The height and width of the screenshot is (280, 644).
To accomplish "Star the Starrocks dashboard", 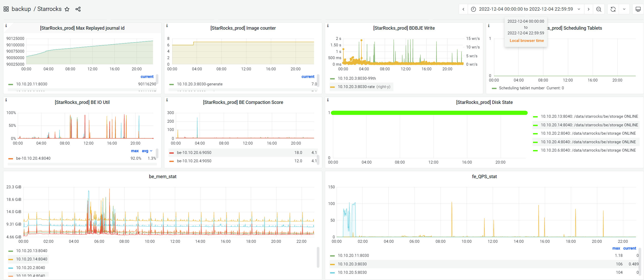I will pos(67,9).
